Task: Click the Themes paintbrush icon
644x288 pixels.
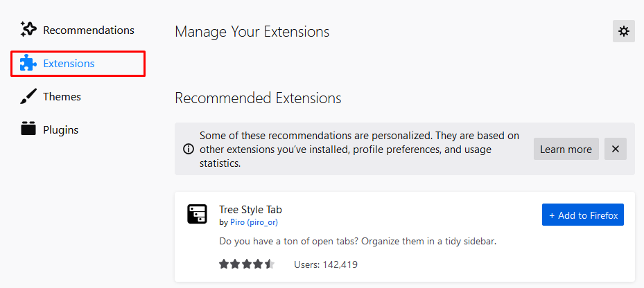Action: click(x=28, y=97)
